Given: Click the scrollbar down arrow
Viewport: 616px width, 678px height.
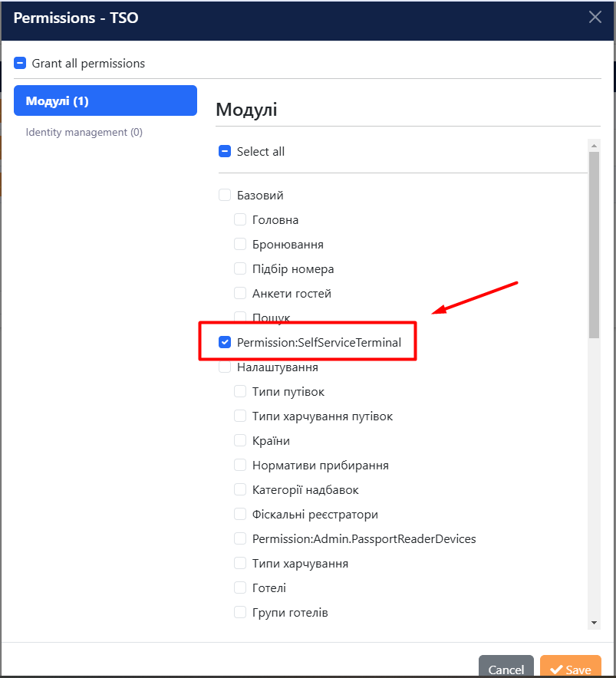Looking at the screenshot, I should pyautogui.click(x=594, y=622).
